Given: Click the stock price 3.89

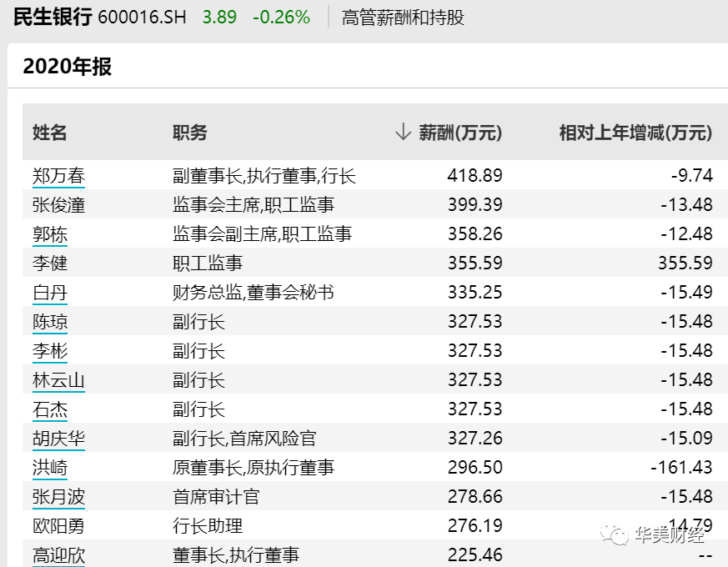Looking at the screenshot, I should coord(219,18).
